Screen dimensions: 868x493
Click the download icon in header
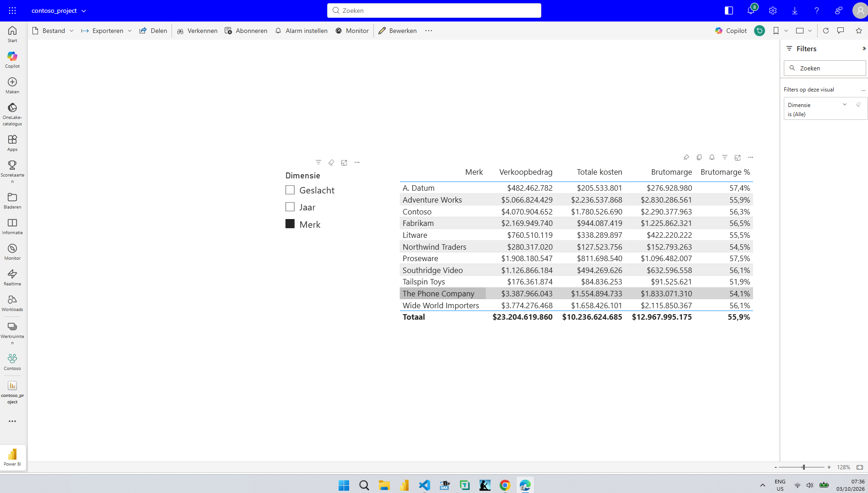click(795, 11)
